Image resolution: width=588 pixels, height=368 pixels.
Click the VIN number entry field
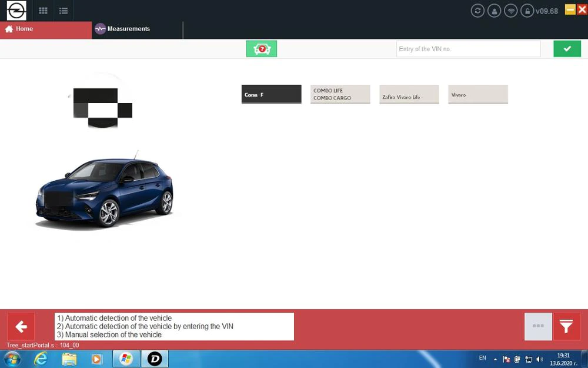coord(467,48)
